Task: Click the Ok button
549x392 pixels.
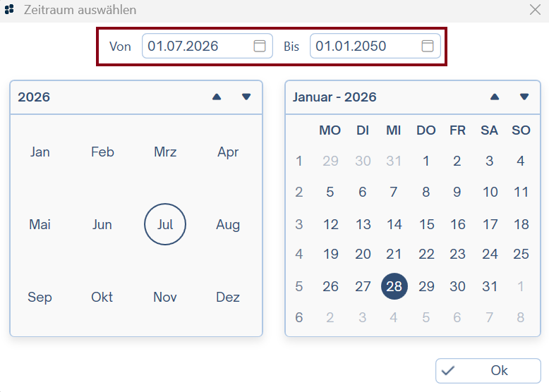Action: (488, 371)
